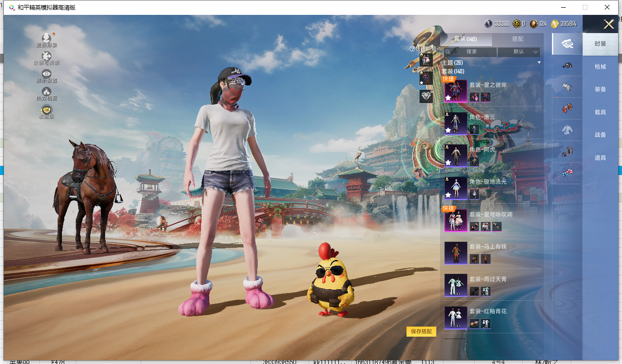This screenshot has height=364, width=622.
Task: Open the 载具 vehicles tab
Action: (600, 112)
